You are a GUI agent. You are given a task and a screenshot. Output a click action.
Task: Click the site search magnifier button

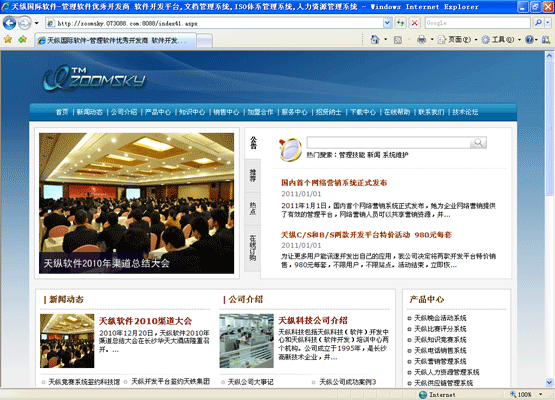(478, 142)
